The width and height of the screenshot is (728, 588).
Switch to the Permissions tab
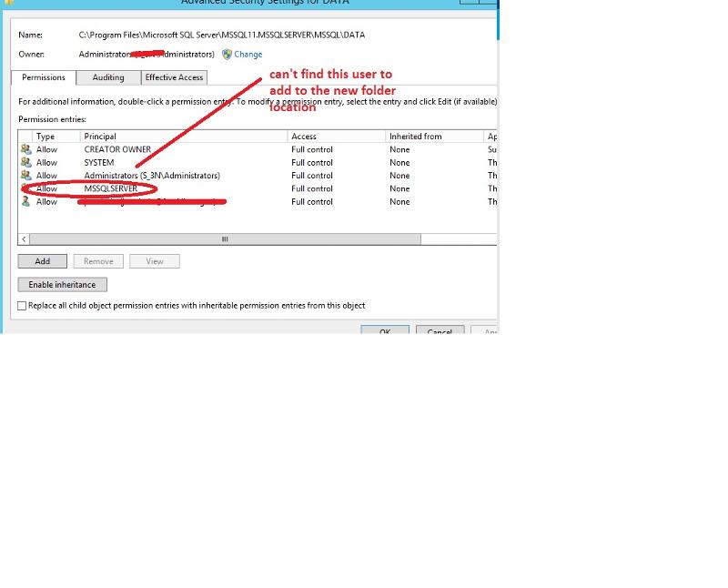(44, 77)
